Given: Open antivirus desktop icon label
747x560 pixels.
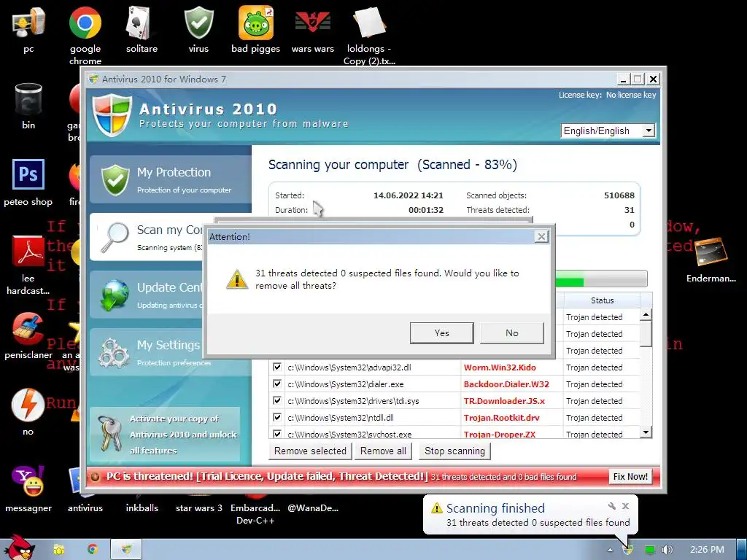Looking at the screenshot, I should point(85,507).
